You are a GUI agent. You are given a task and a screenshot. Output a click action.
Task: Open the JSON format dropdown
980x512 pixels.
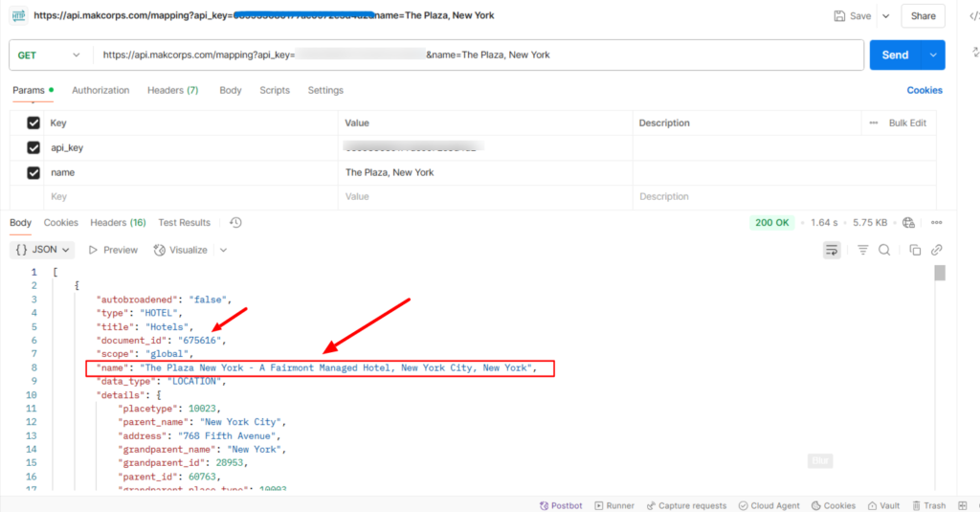pos(42,250)
